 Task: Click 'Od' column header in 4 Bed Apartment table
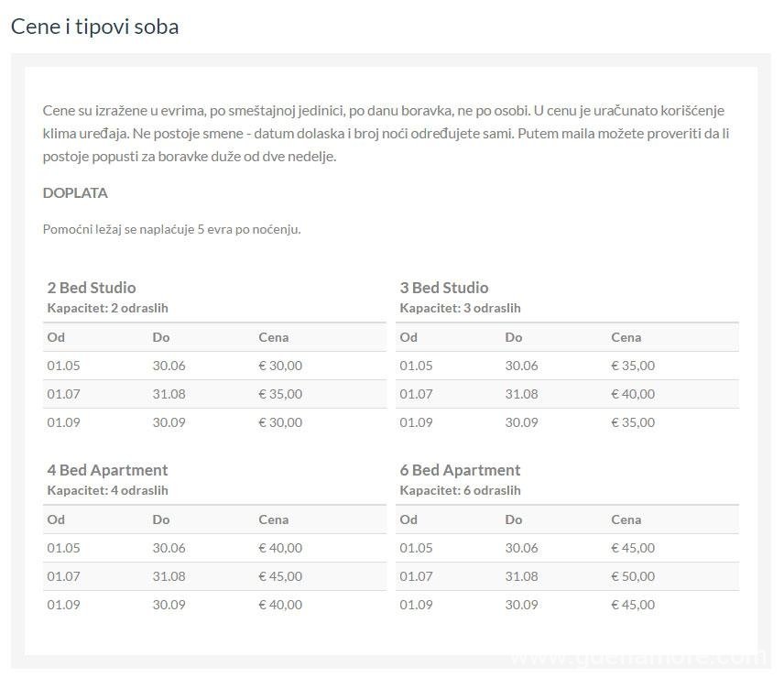tap(56, 520)
